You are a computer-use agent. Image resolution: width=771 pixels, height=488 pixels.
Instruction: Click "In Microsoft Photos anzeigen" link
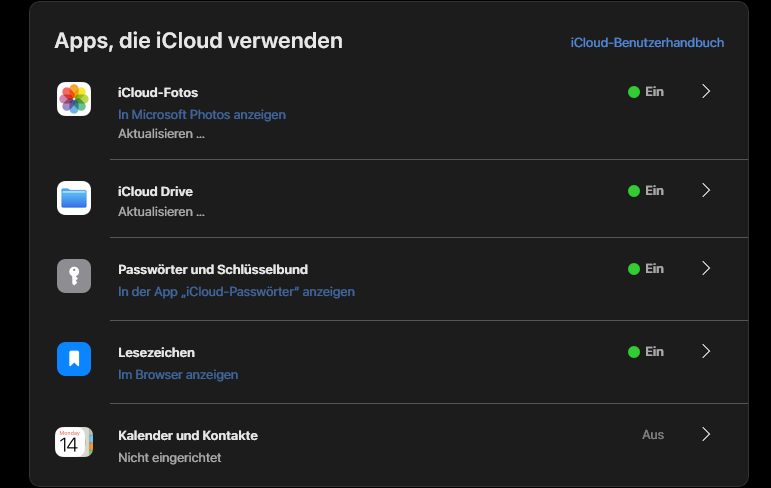coord(202,114)
